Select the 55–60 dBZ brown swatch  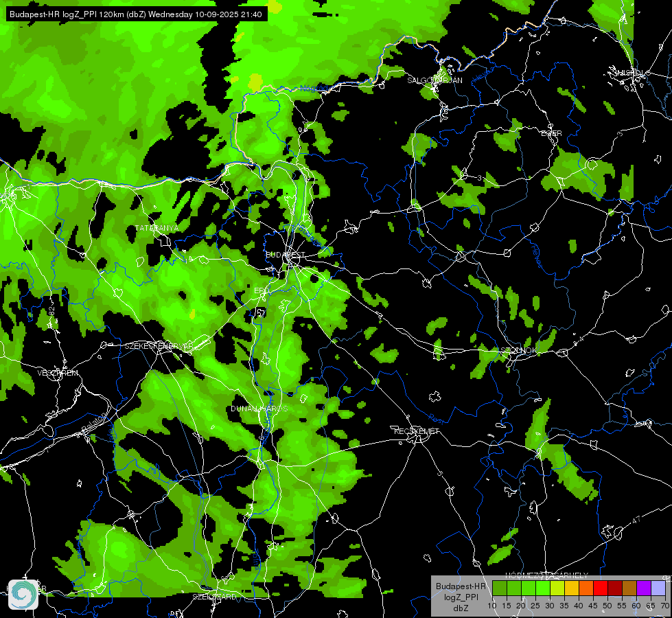pyautogui.click(x=629, y=588)
